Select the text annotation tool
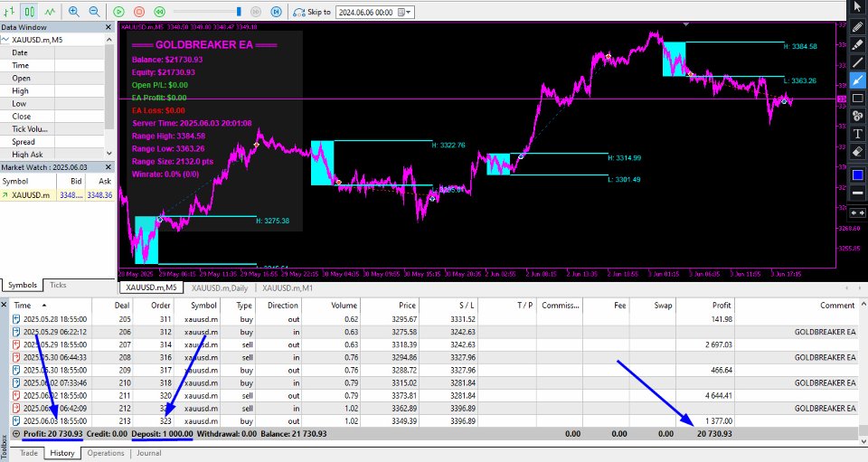Screen dimensions: 868x462 coord(857,133)
